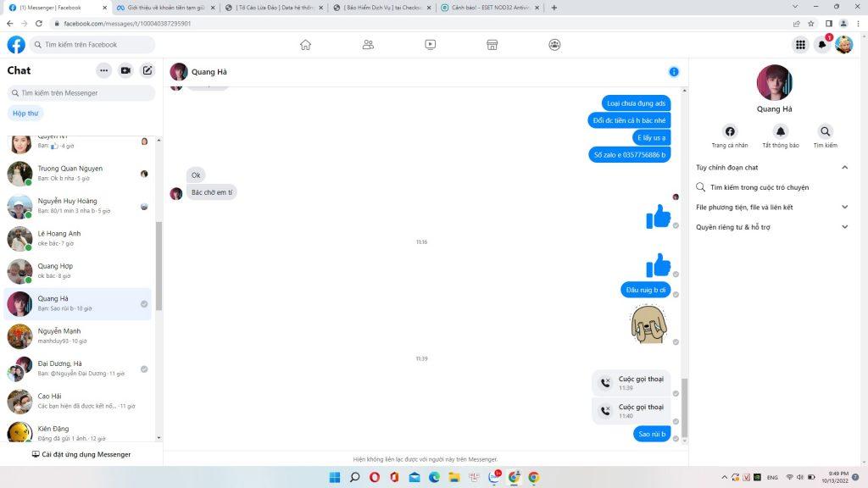Image resolution: width=868 pixels, height=488 pixels.
Task: Click the notifications bell in the header
Action: [821, 45]
